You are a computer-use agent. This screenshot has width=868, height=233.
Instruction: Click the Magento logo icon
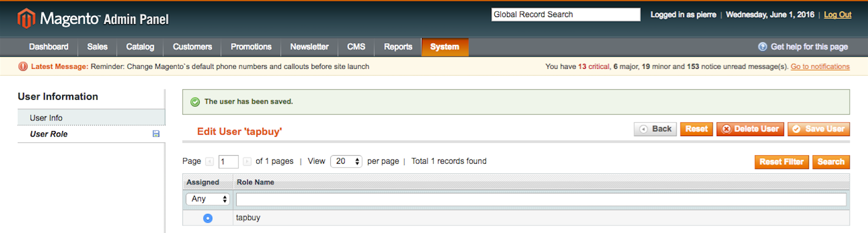pos(26,19)
